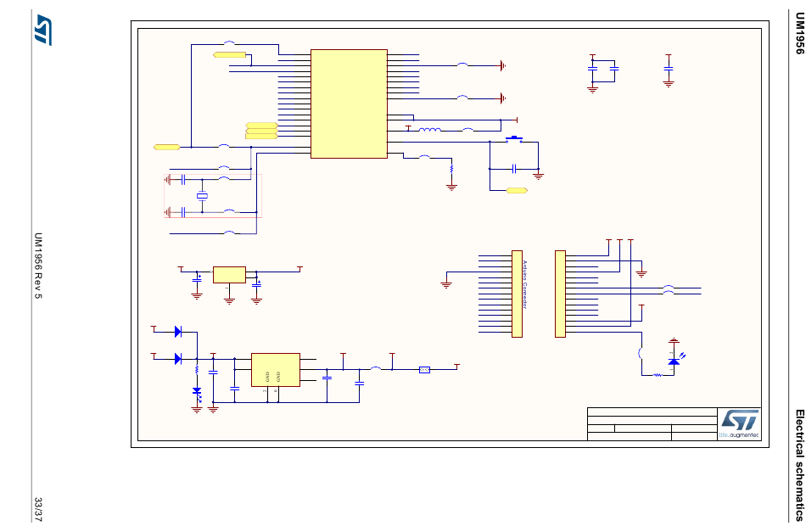Select the "Electrical schematics" heading text

click(x=799, y=465)
